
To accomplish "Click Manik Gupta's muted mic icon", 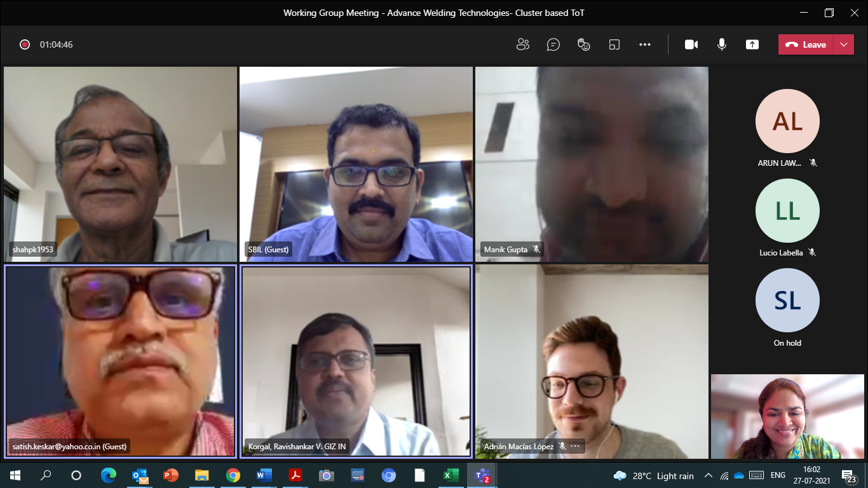I will click(536, 250).
